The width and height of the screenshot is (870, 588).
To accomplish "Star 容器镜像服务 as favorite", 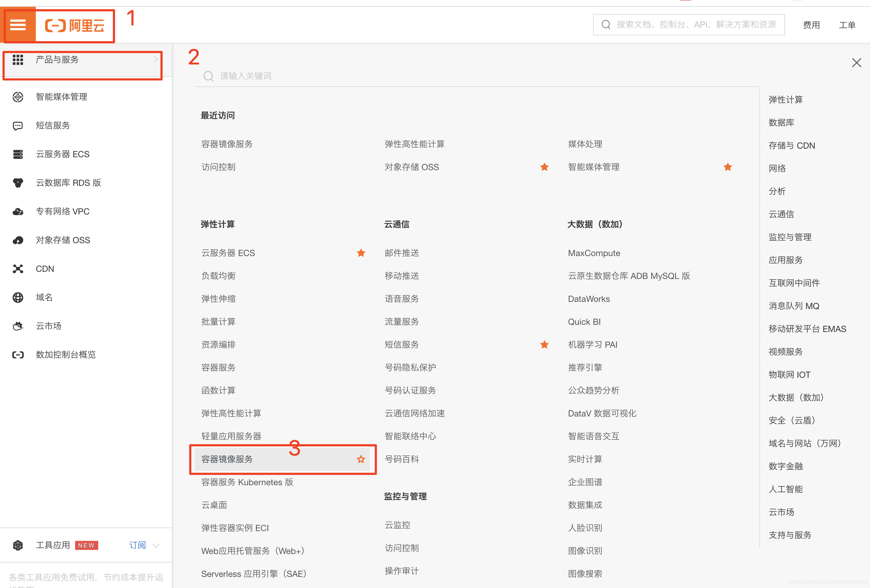I will pos(361,459).
